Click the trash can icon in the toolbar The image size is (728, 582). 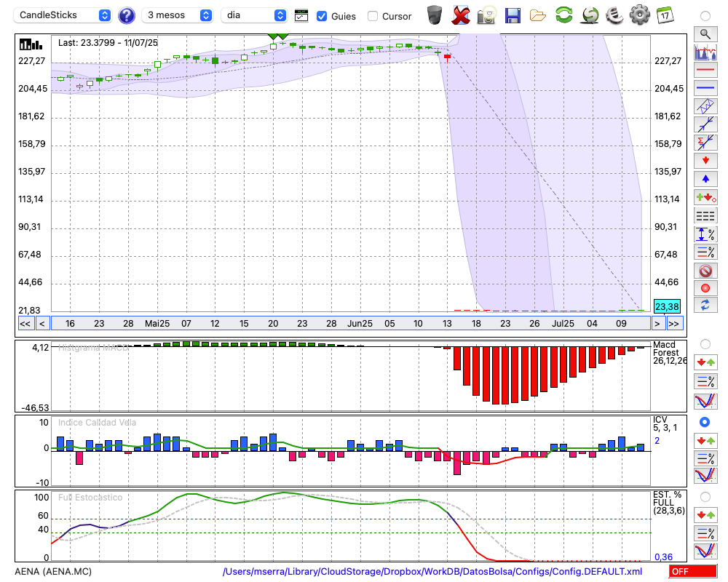tap(434, 15)
